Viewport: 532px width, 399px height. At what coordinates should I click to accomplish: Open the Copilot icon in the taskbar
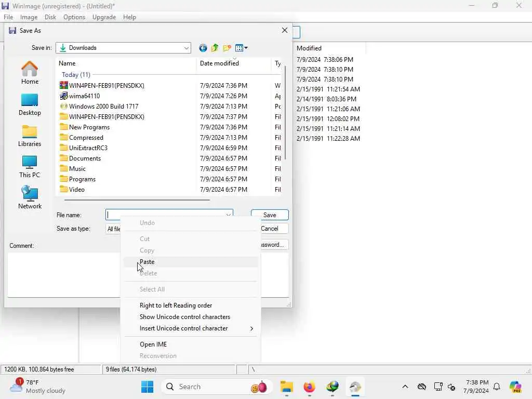515,387
